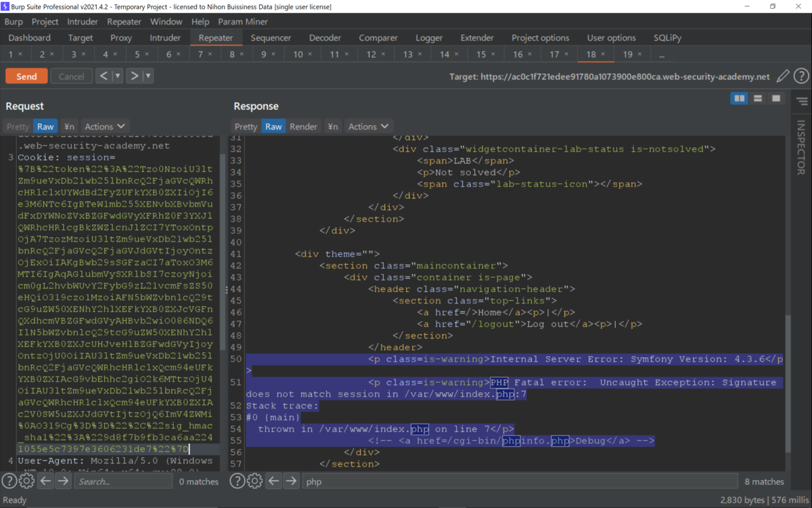Screen dimensions: 812x508
Task: Open the Project menu
Action: point(45,22)
